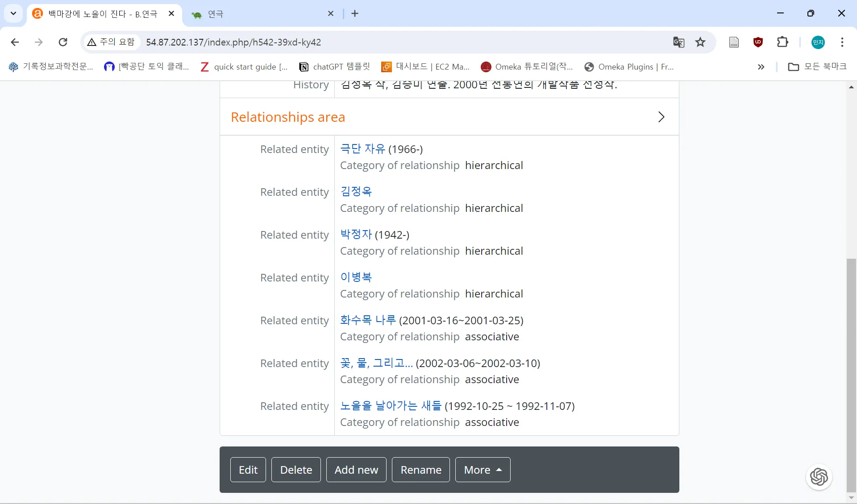Viewport: 857px width, 504px height.
Task: Expand the Relationships area chevron
Action: coord(661,117)
